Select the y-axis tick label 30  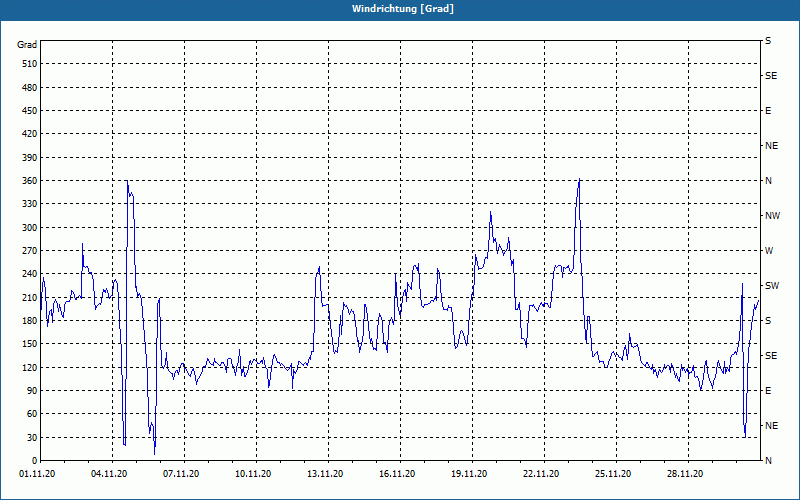(x=32, y=437)
